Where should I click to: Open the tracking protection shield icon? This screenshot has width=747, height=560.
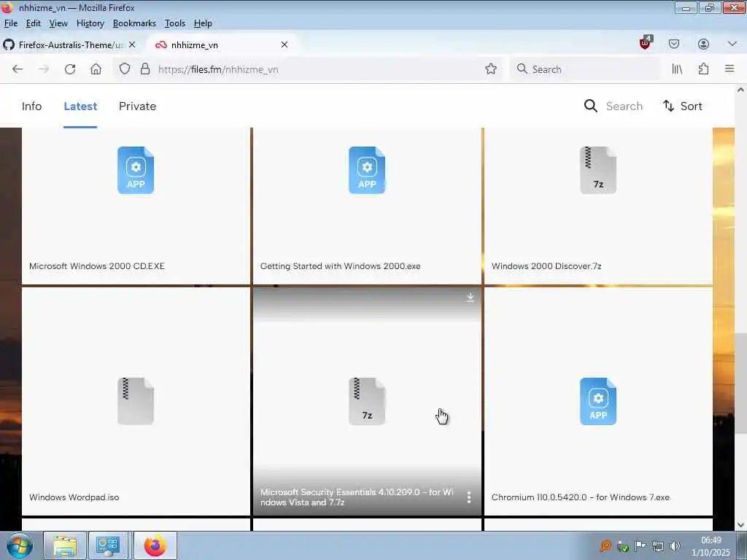124,69
